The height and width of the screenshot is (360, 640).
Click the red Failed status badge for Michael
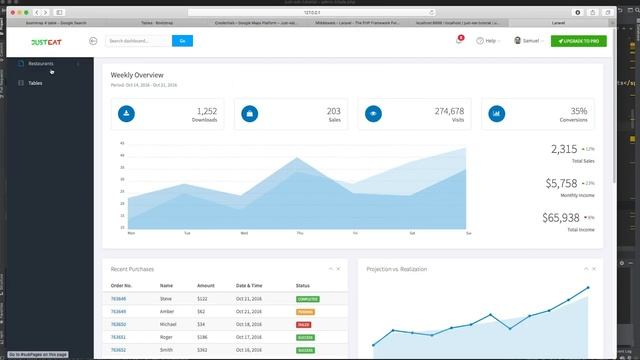tap(304, 324)
